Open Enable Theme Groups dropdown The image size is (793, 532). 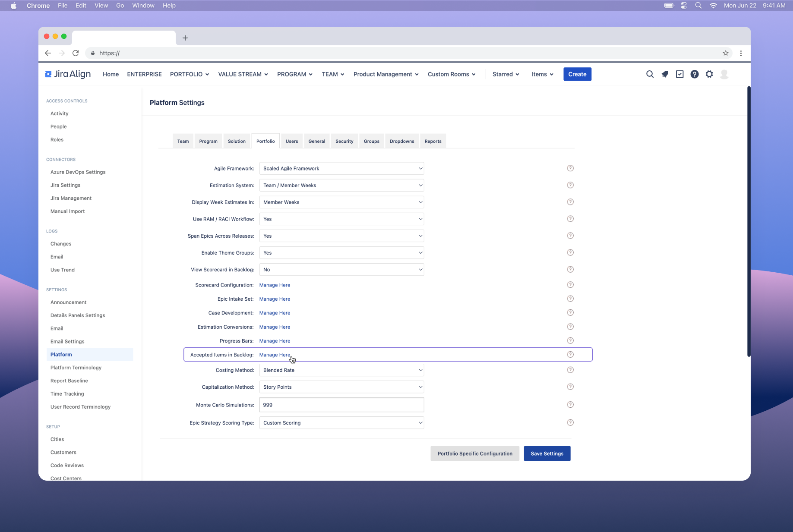point(341,252)
